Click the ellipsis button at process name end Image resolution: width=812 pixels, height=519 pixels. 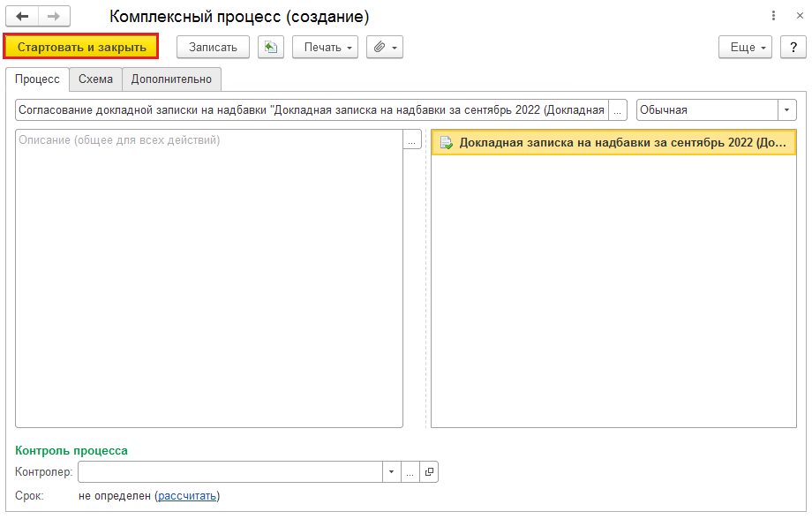618,109
